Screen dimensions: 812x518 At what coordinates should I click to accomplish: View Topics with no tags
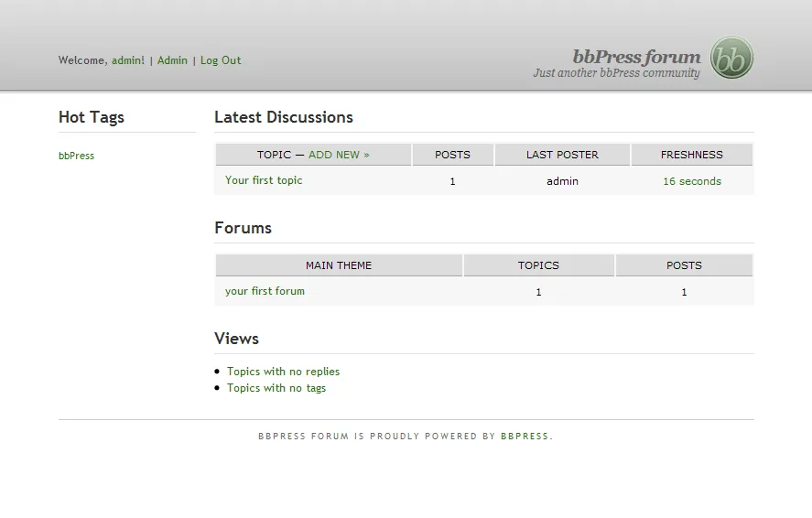(276, 388)
